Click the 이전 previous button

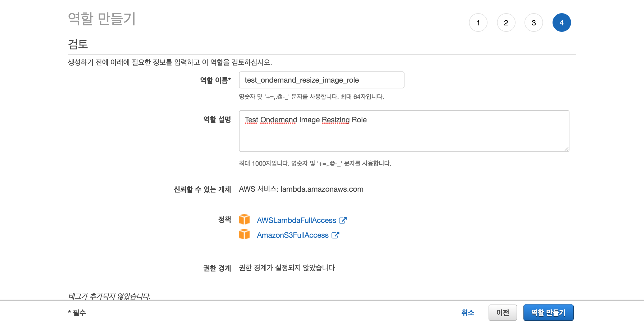pos(503,313)
